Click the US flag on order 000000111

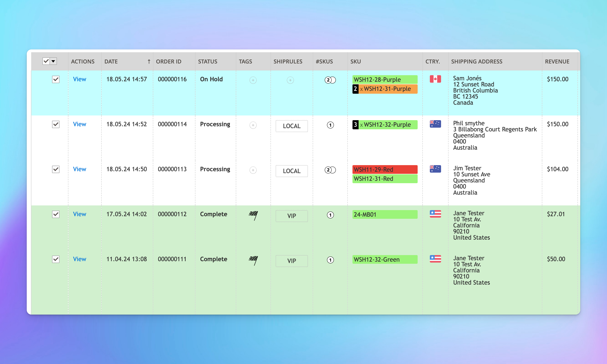point(435,259)
